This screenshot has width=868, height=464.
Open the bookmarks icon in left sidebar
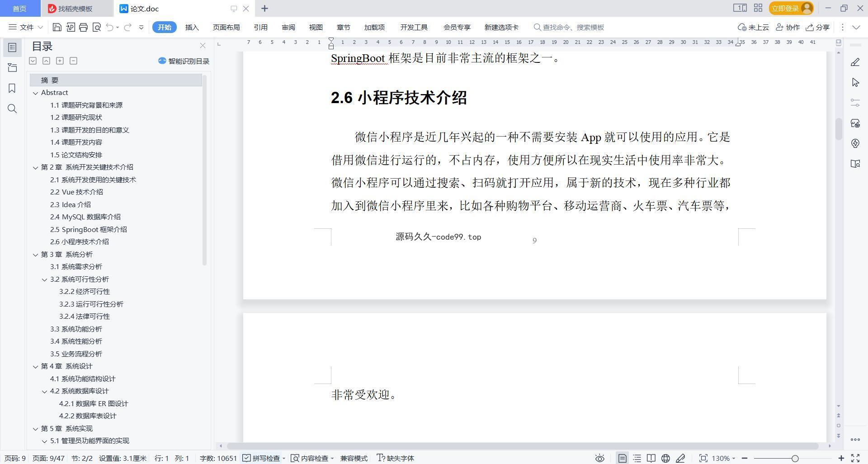tap(12, 88)
